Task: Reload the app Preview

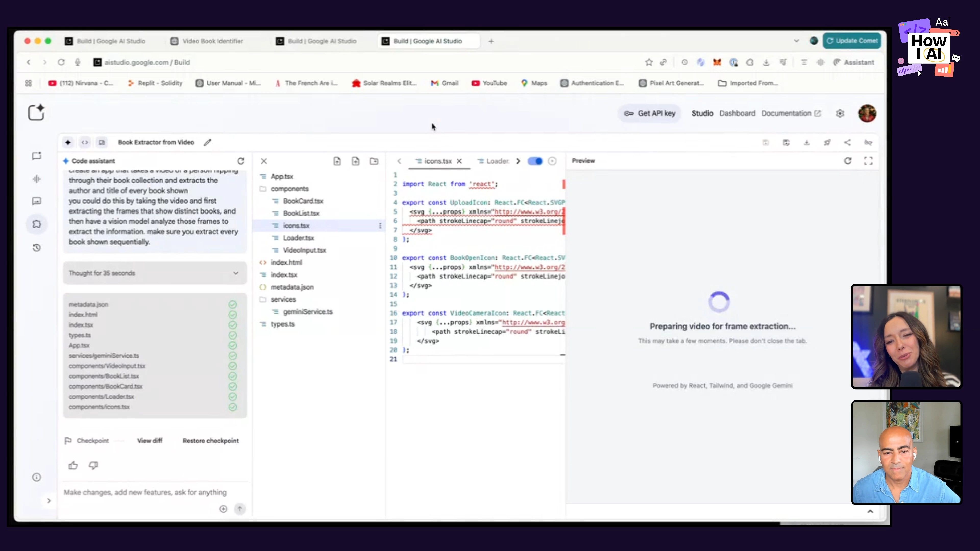Action: click(848, 161)
